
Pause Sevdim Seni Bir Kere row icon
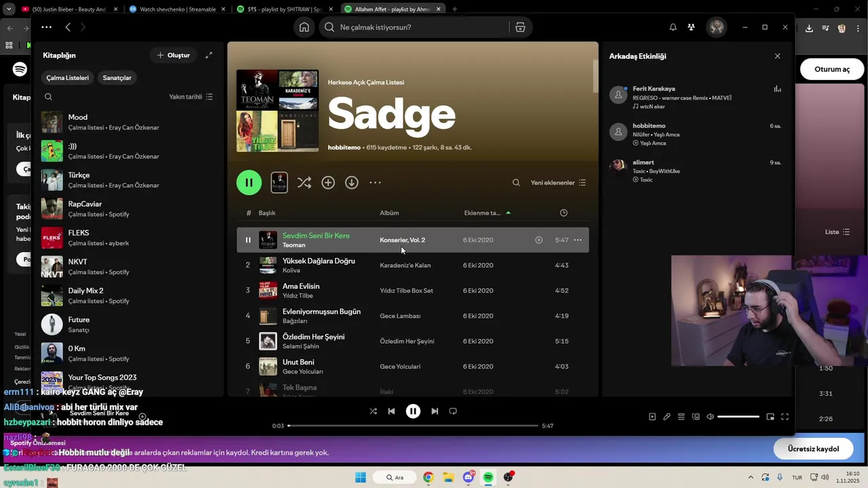[248, 240]
